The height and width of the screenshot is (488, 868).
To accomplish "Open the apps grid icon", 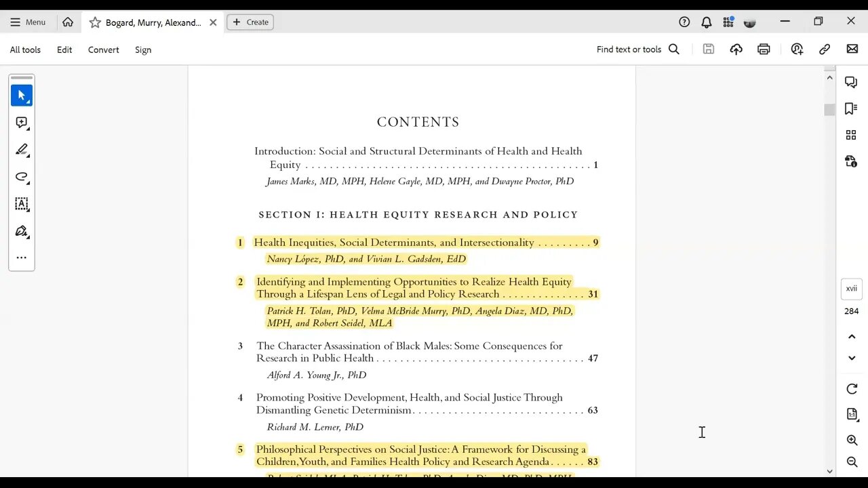I will [728, 22].
